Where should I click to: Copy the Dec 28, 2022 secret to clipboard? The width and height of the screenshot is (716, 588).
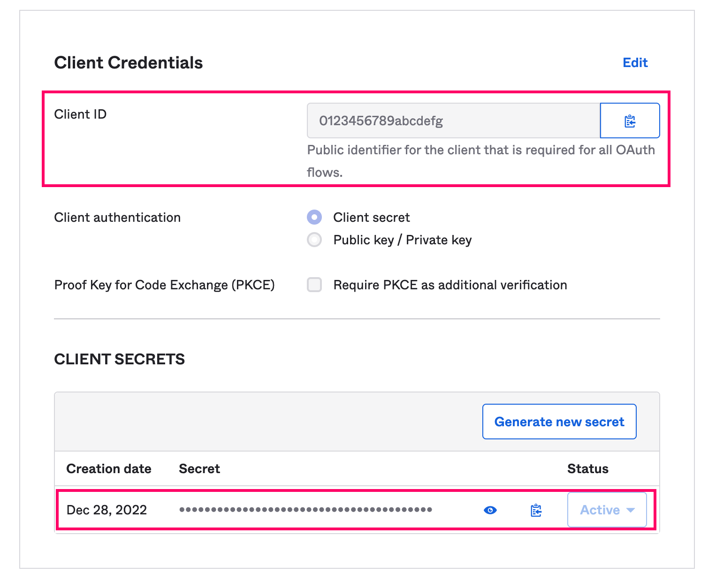pos(536,510)
